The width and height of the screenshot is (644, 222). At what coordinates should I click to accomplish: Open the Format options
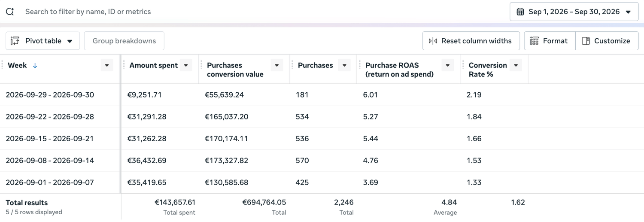[550, 41]
